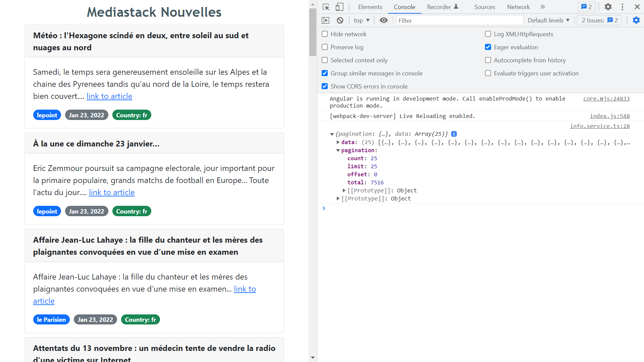
Task: Switch to the Elements tab
Action: (370, 7)
